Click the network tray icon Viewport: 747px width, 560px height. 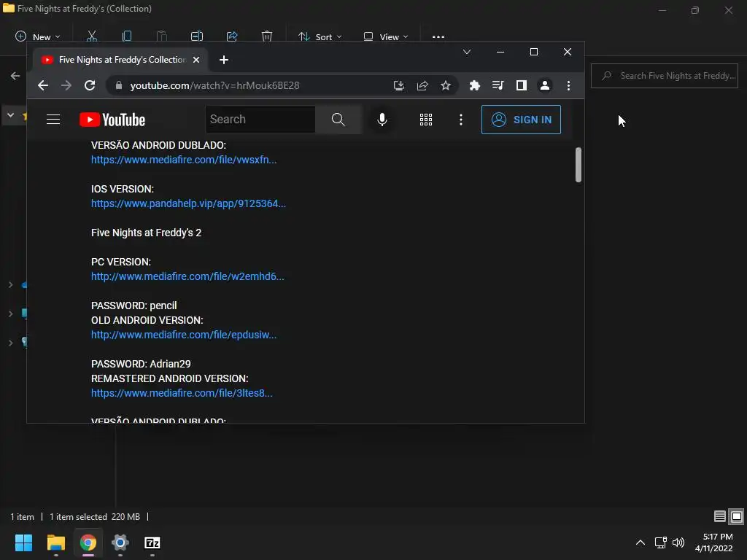click(x=660, y=542)
